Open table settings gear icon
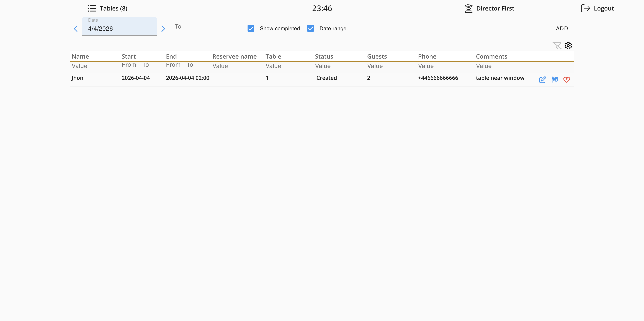 point(568,46)
